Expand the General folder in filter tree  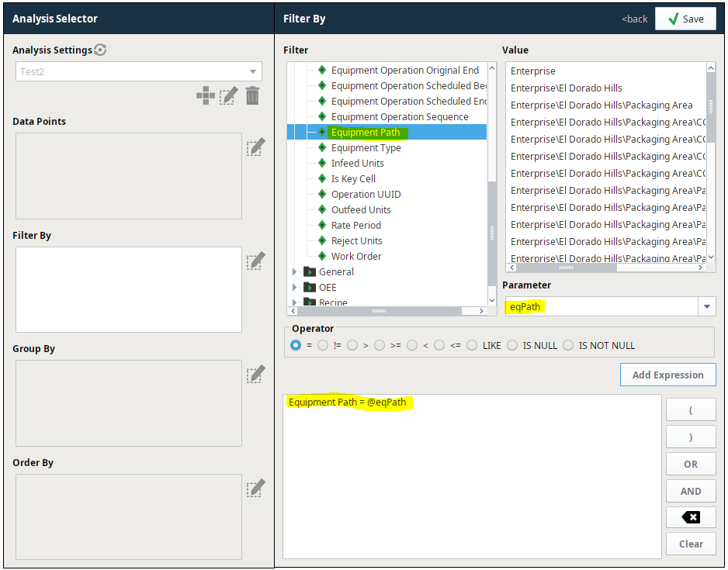[x=294, y=271]
